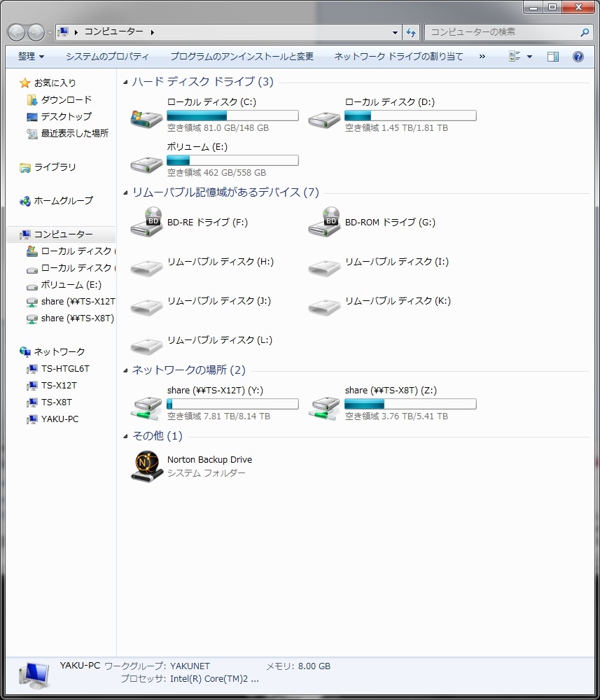The width and height of the screenshot is (600, 700).
Task: Click システム フォルダー label under Norton
Action: (207, 473)
